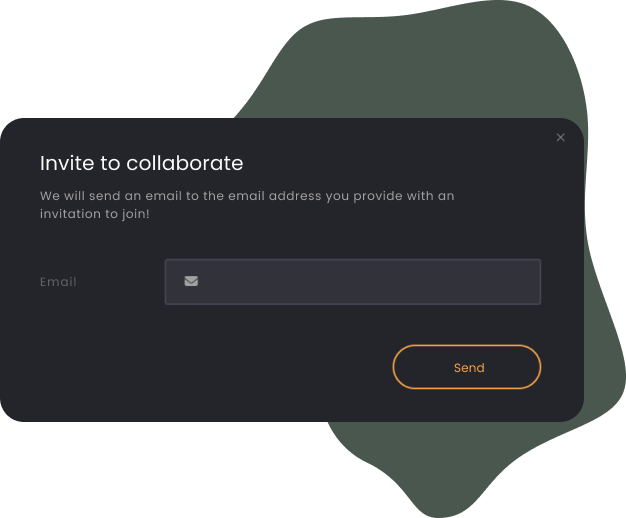This screenshot has width=626, height=518.
Task: Click the word Send inside orange button
Action: [469, 367]
